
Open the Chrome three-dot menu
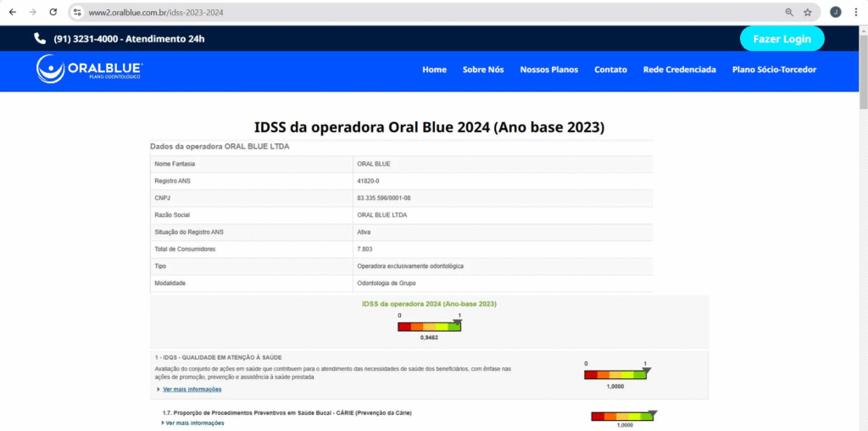pos(855,13)
